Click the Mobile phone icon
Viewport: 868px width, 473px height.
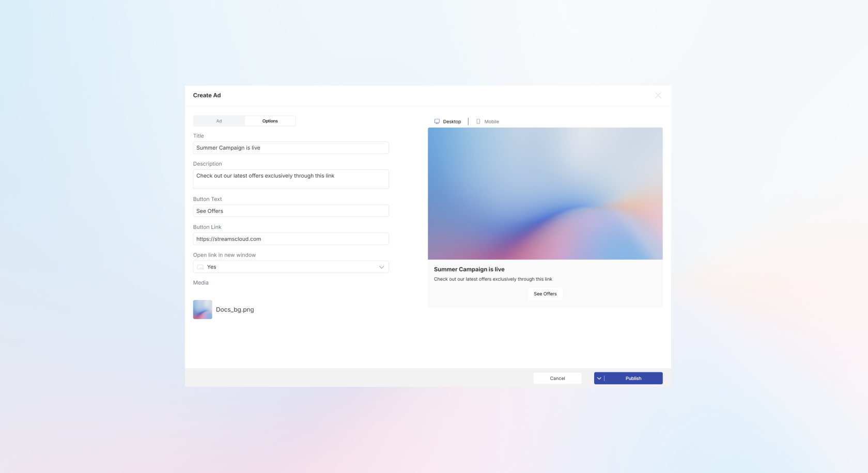[478, 122]
